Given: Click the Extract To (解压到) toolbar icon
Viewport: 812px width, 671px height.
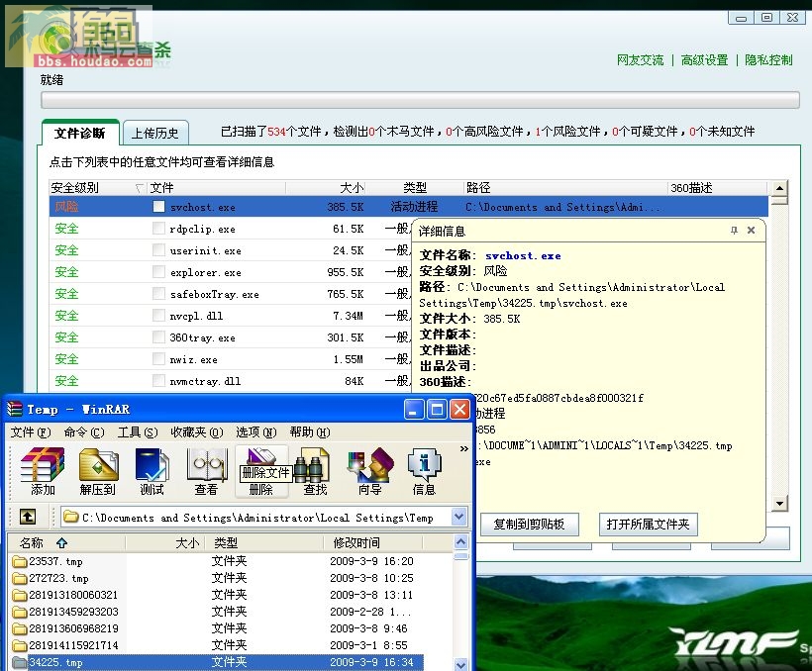Looking at the screenshot, I should 97,471.
